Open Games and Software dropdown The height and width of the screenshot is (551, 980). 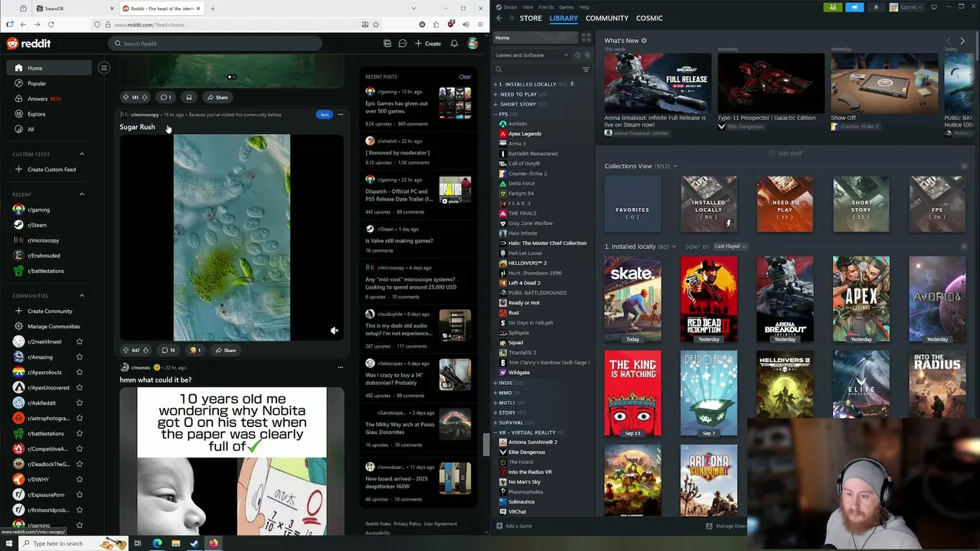[532, 55]
